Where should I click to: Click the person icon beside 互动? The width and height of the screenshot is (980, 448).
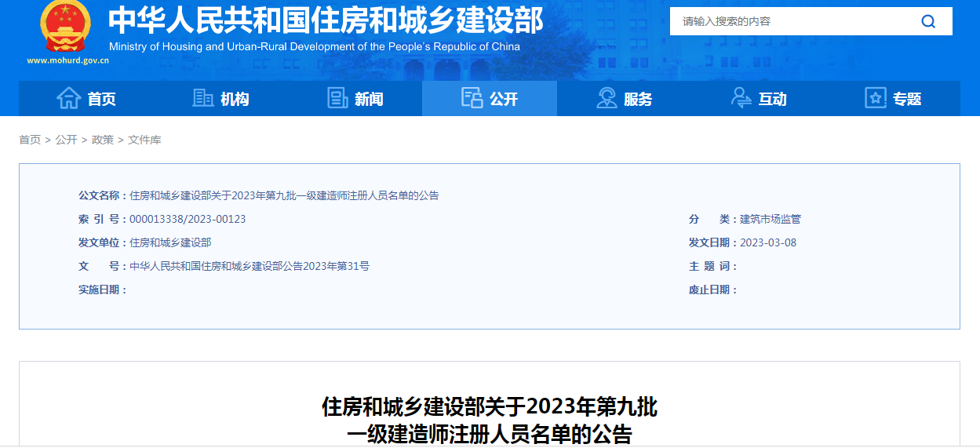coord(741,98)
